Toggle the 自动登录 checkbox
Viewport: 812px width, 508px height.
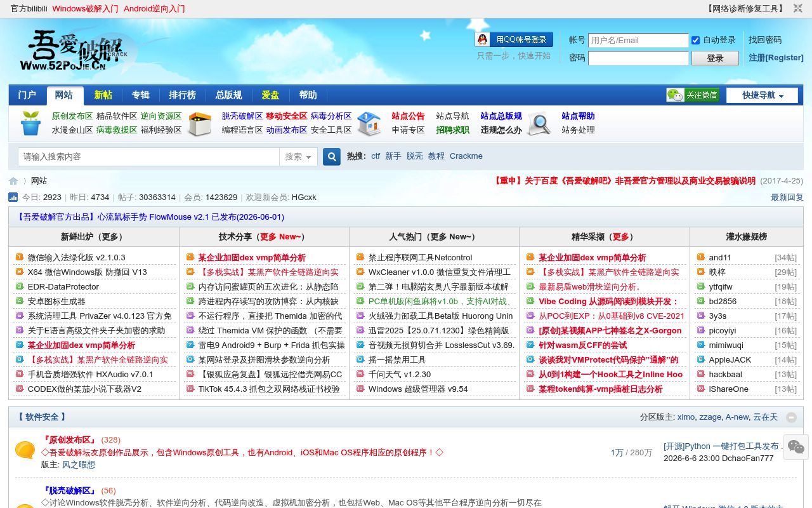click(695, 40)
